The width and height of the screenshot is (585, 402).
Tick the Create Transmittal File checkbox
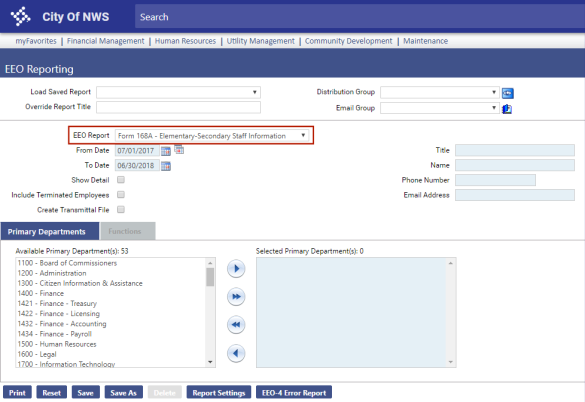coord(121,210)
